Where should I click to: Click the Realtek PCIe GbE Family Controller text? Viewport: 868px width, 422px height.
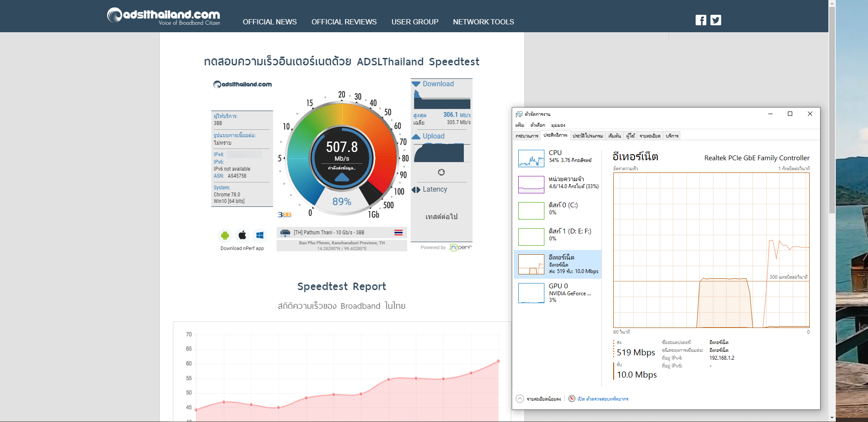click(x=757, y=158)
